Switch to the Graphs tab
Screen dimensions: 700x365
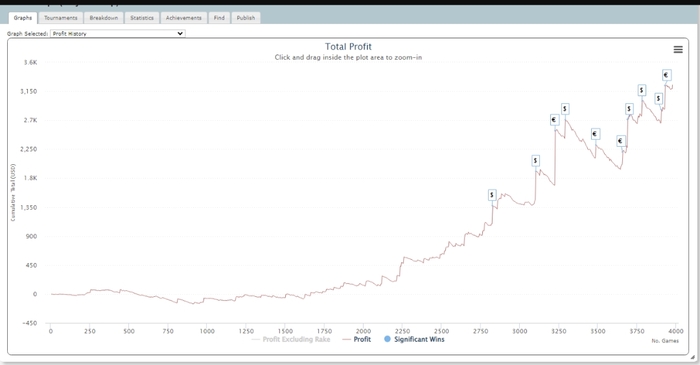23,18
